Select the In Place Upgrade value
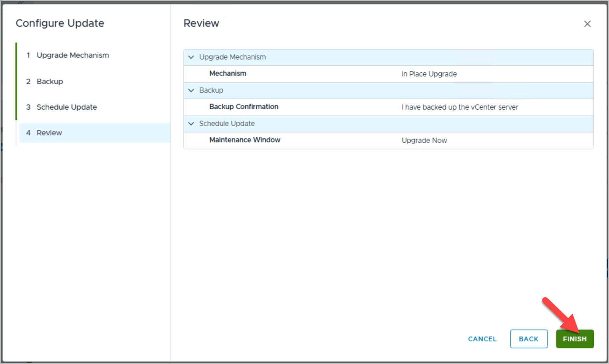 [x=429, y=74]
